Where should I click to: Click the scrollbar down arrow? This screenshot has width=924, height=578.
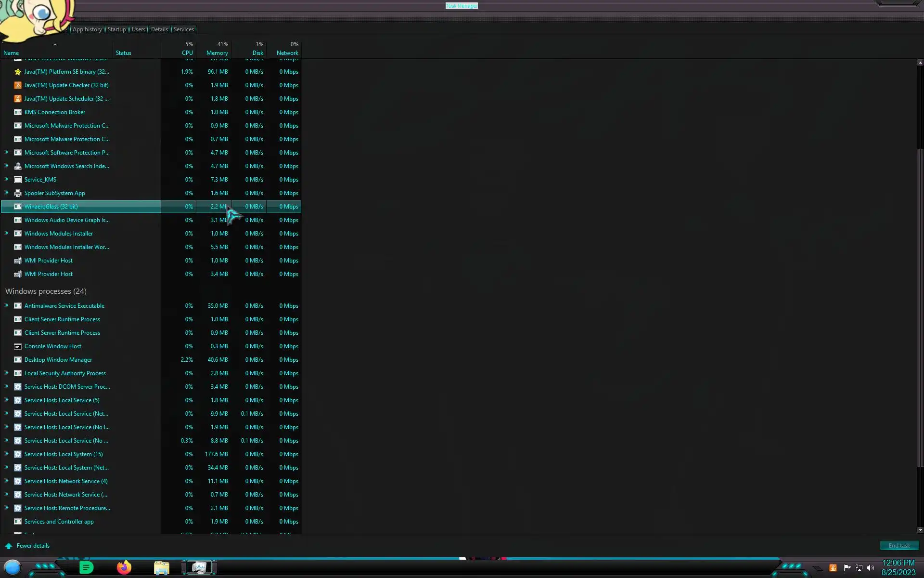[x=920, y=530]
